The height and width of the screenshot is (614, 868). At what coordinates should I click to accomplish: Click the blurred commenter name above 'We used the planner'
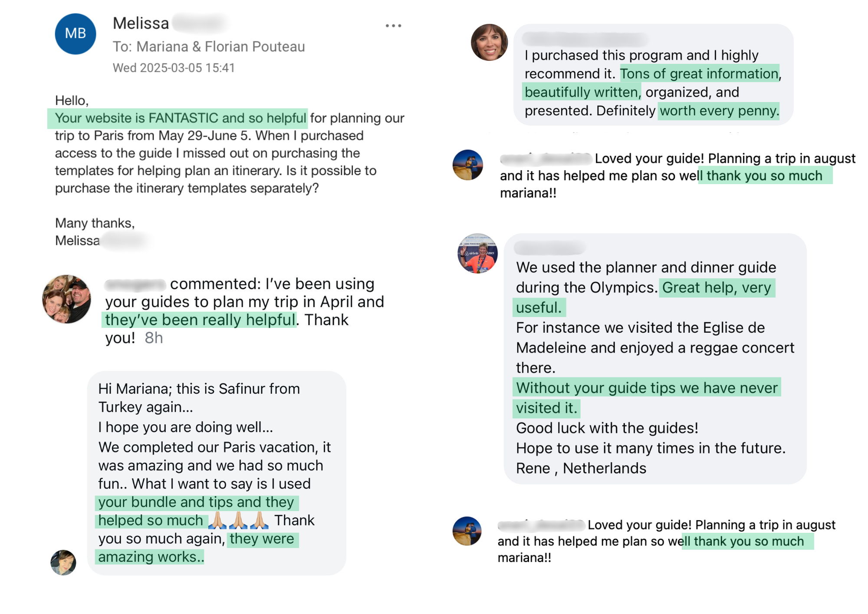549,248
